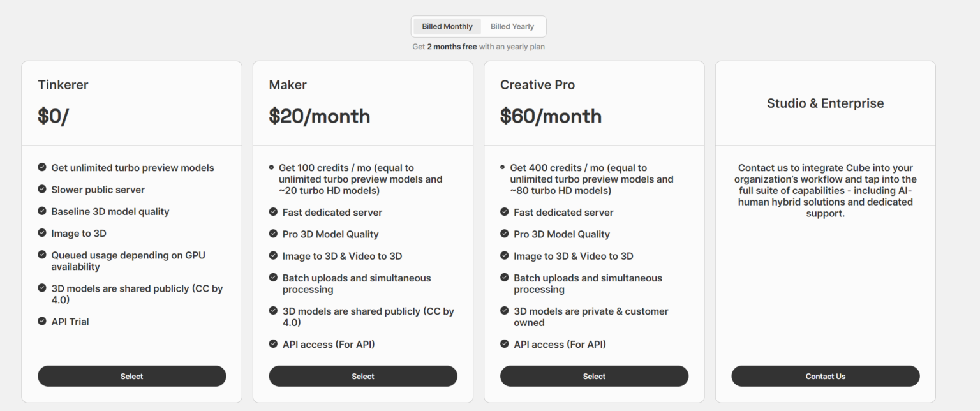Select the Maker $20/month plan

coord(362,377)
